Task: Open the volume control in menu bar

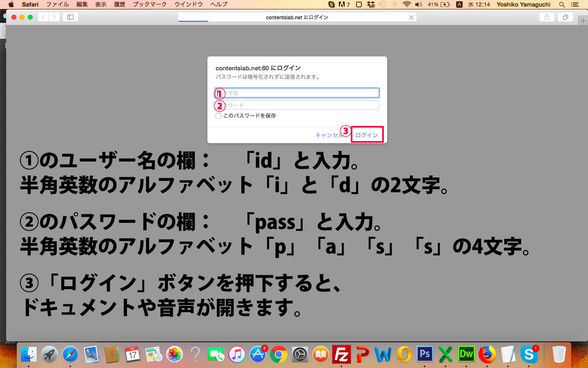Action: [x=419, y=4]
